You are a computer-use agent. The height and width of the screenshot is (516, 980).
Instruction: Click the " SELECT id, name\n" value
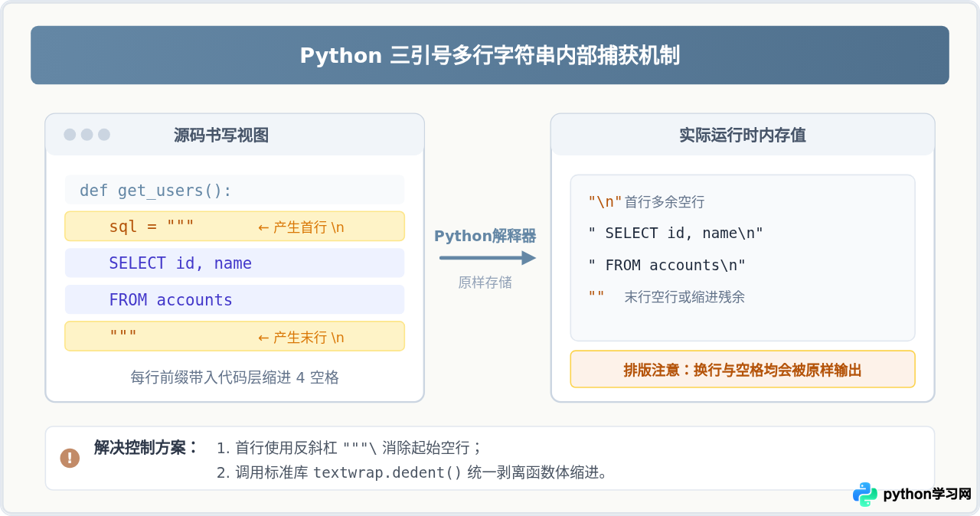(x=676, y=233)
